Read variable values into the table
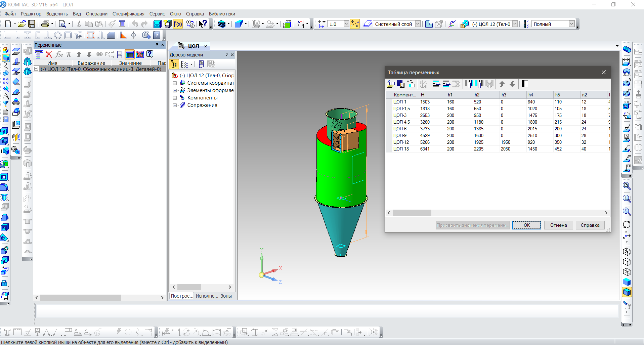644x345 pixels. (x=411, y=84)
